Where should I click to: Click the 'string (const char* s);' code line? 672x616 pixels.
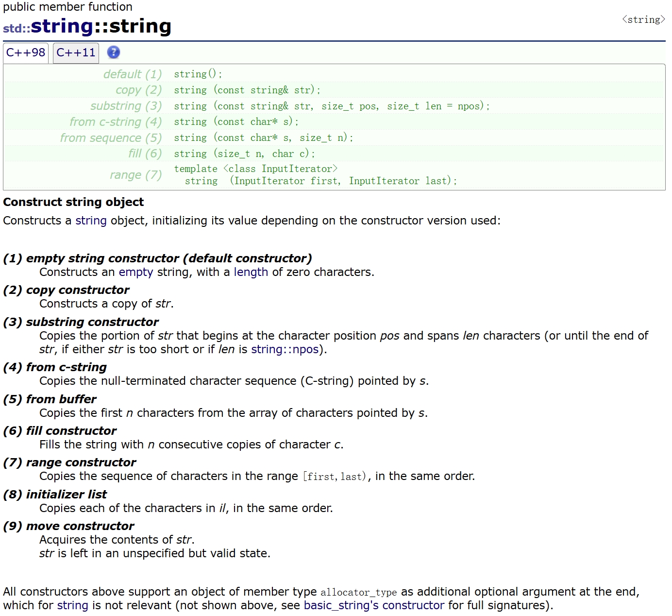(x=236, y=122)
